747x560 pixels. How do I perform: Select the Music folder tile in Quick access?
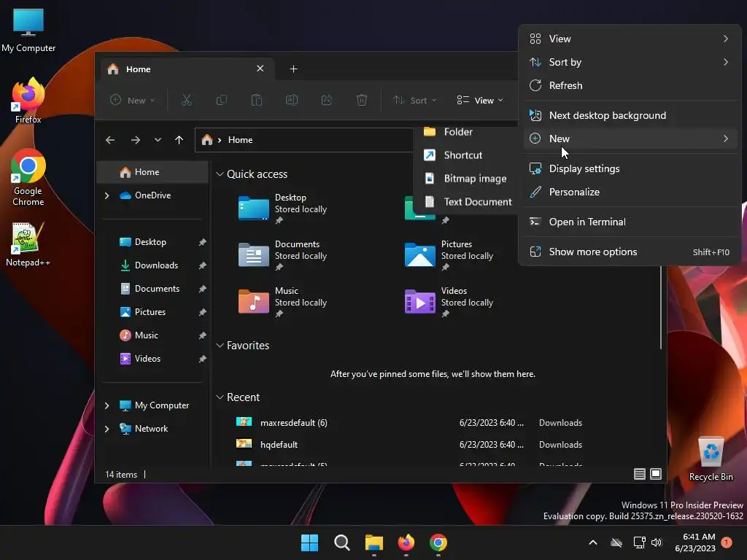(x=283, y=302)
